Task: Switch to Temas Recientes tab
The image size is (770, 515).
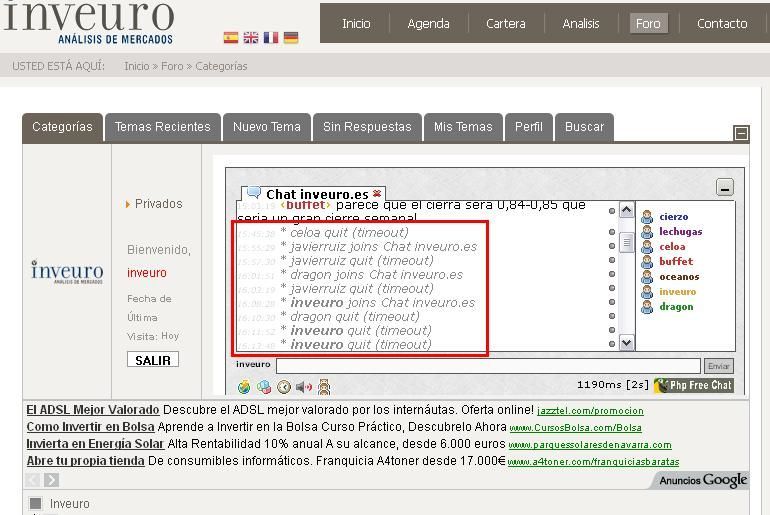Action: 163,127
